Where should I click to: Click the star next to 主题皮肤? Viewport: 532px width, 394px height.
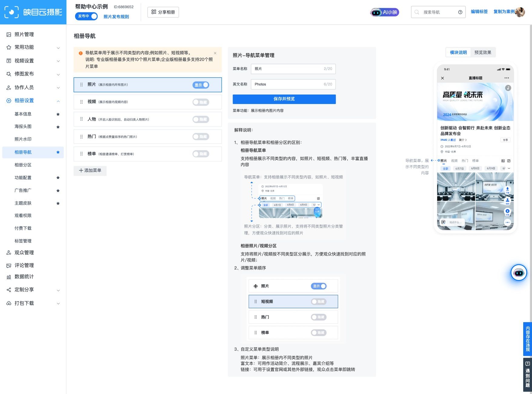tap(58, 203)
